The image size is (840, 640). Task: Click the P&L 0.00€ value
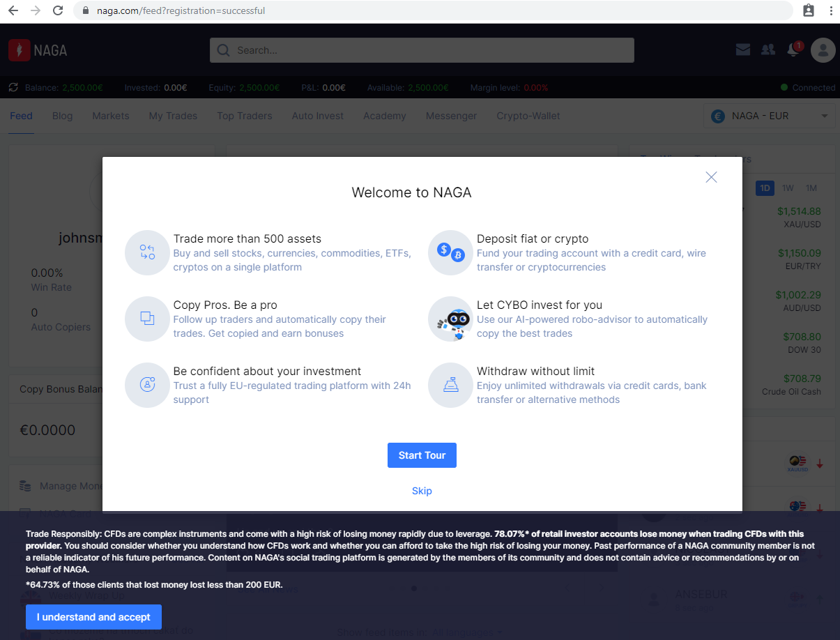tap(334, 88)
